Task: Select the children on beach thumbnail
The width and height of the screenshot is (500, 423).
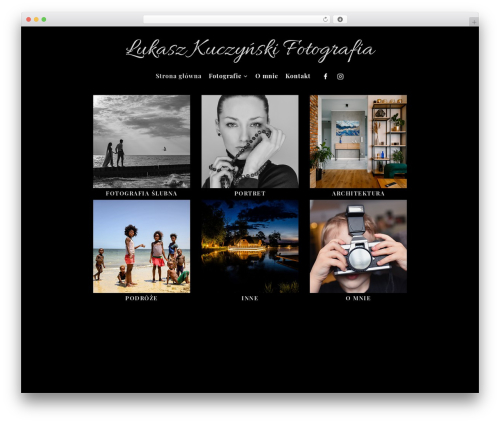Action: tap(141, 246)
